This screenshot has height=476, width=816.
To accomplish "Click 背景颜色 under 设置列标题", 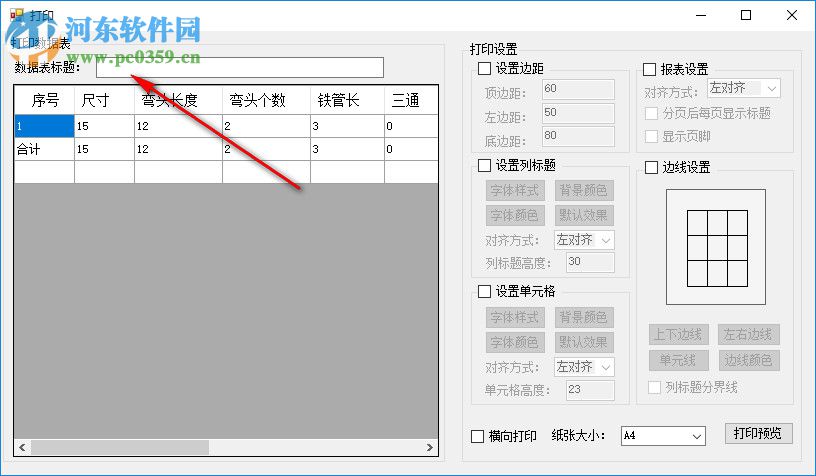I will pos(584,190).
